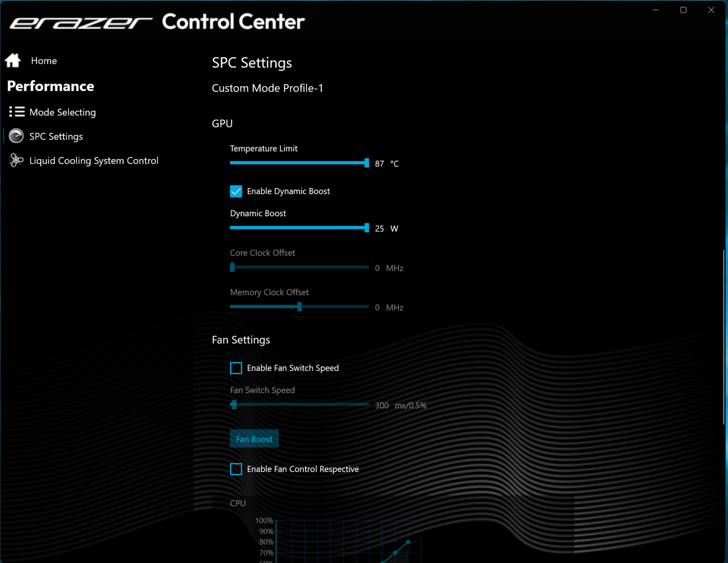Screen dimensions: 728x563
Task: Click the Liquid Cooling fan icon
Action: 16,160
